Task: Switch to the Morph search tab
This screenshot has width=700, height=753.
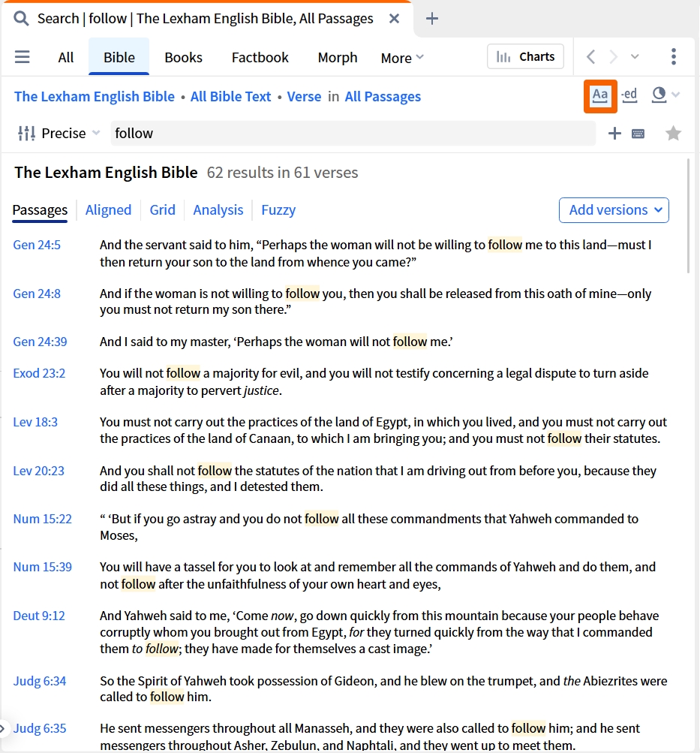Action: [338, 58]
